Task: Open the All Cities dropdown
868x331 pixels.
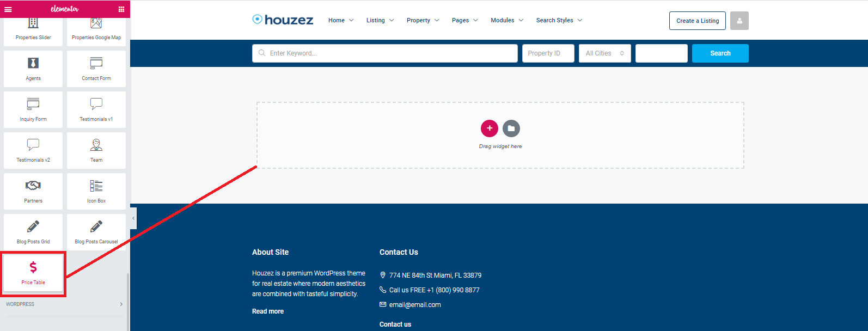Action: [x=605, y=53]
